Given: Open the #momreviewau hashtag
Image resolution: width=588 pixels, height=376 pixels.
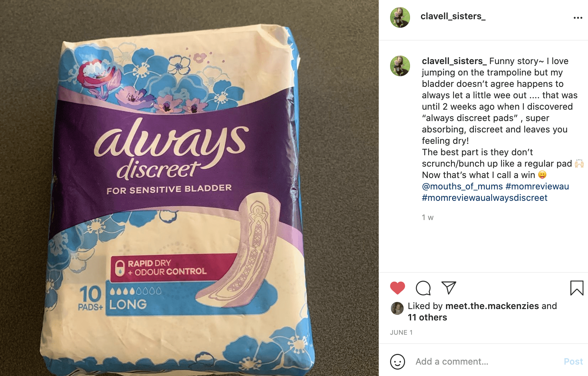Looking at the screenshot, I should (x=537, y=186).
